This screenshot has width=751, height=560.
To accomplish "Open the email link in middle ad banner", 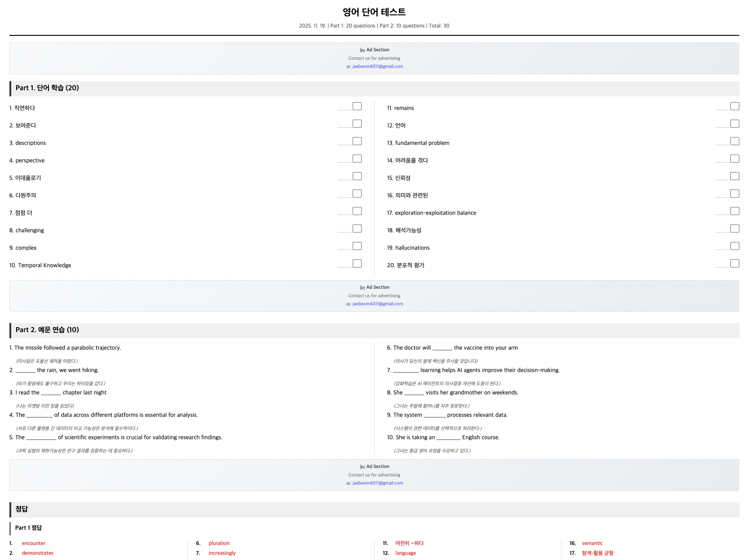I will pos(378,304).
